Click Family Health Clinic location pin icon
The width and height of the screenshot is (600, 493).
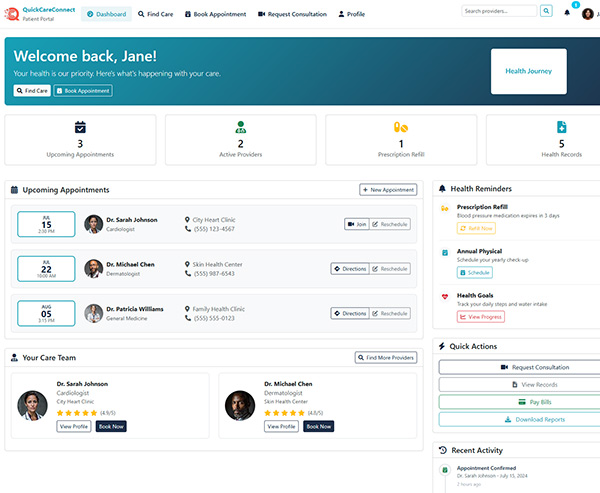pyautogui.click(x=187, y=309)
